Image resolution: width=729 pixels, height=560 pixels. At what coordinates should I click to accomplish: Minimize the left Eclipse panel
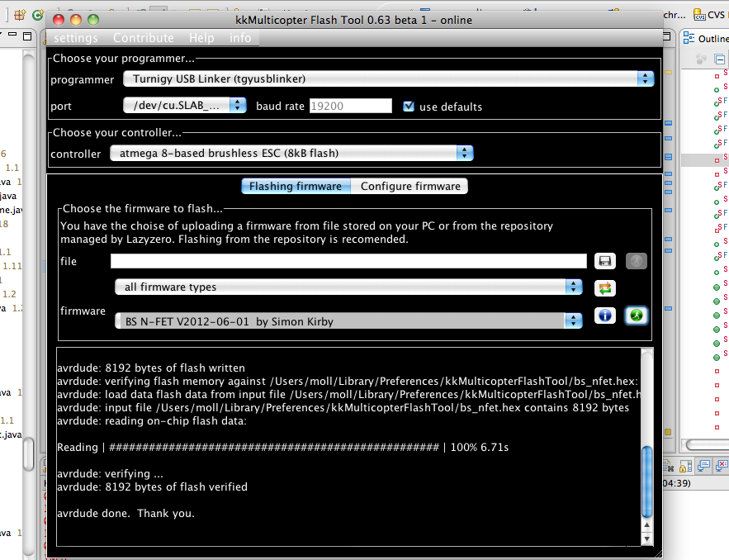coord(12,35)
